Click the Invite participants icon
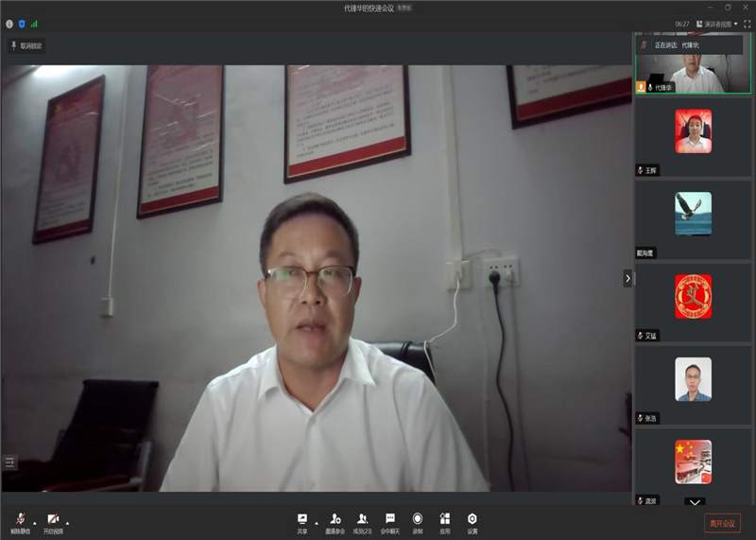756x540 pixels. 335,522
